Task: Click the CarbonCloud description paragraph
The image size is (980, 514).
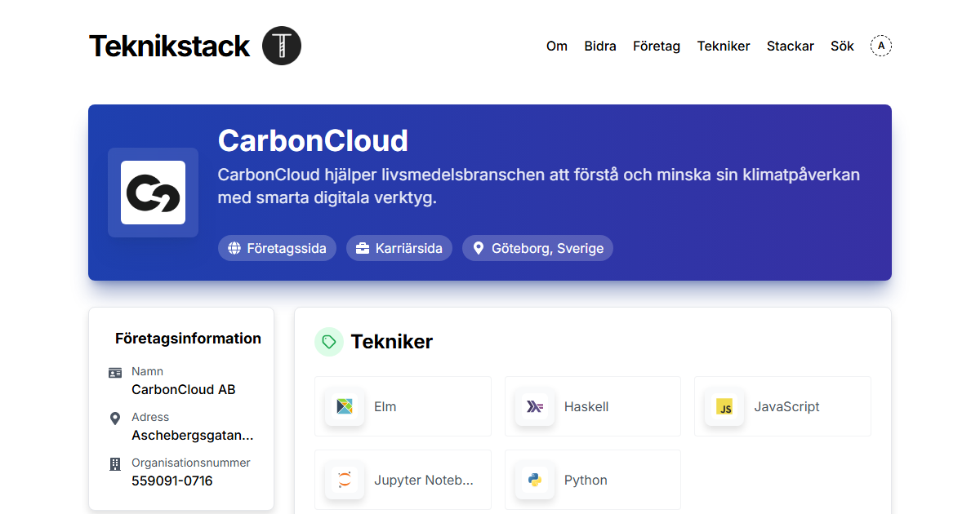Action: [539, 186]
